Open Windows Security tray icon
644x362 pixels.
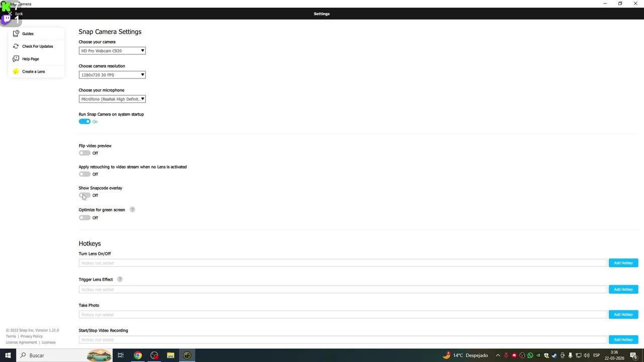(546, 355)
